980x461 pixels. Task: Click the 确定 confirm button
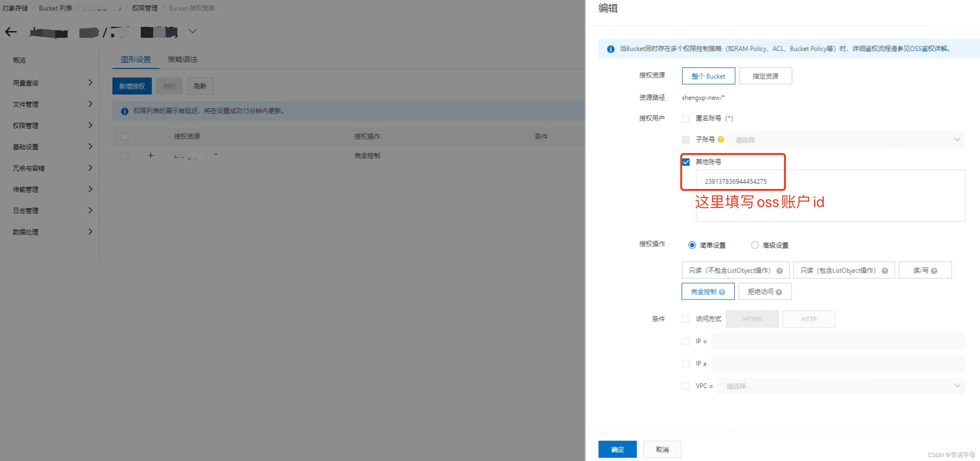[x=617, y=450]
